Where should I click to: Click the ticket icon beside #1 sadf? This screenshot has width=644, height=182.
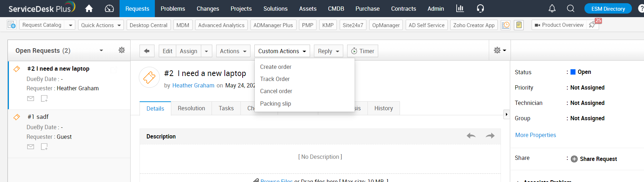[17, 117]
